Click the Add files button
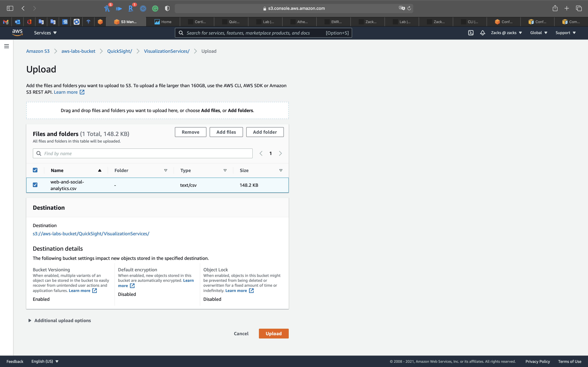The height and width of the screenshot is (367, 588). click(226, 132)
